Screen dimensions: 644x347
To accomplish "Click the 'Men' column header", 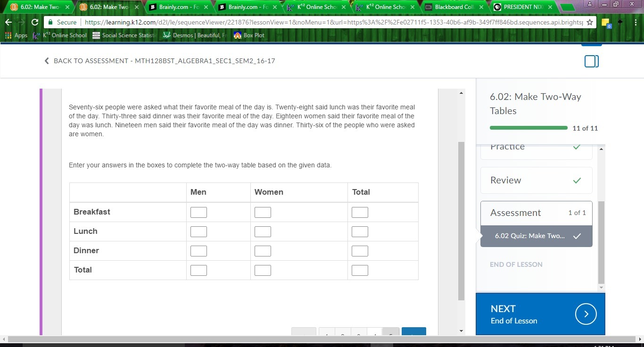I will (198, 192).
